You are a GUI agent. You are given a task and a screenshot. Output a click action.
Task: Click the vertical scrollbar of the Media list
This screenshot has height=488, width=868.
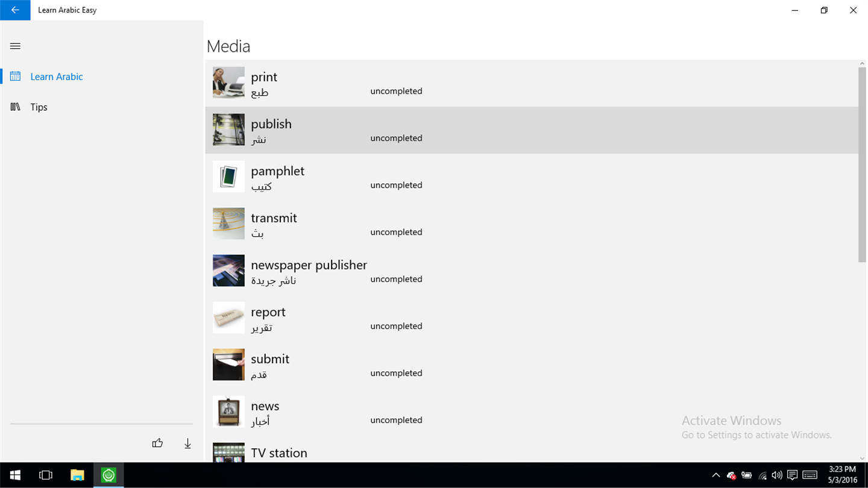862,164
